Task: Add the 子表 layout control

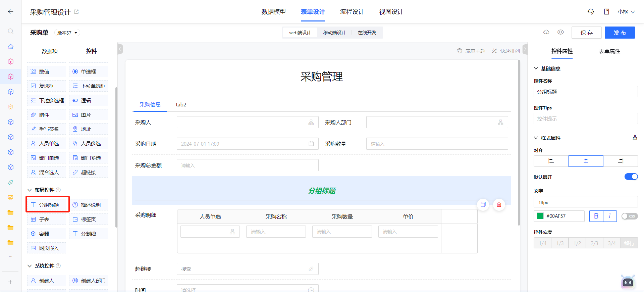Action: pyautogui.click(x=47, y=219)
